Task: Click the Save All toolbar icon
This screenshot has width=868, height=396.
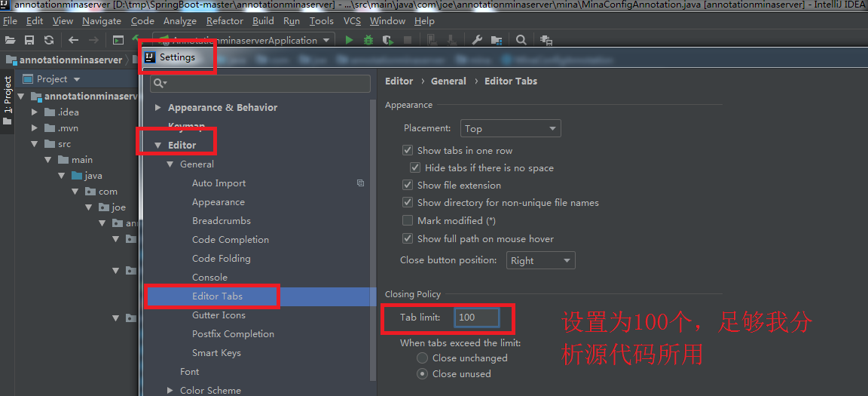Action: 29,40
